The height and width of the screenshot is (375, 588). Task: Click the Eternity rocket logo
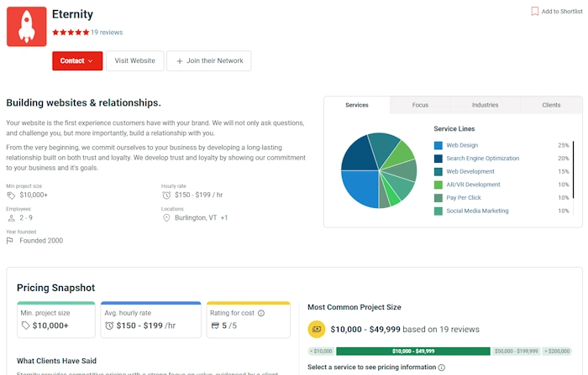(x=27, y=27)
